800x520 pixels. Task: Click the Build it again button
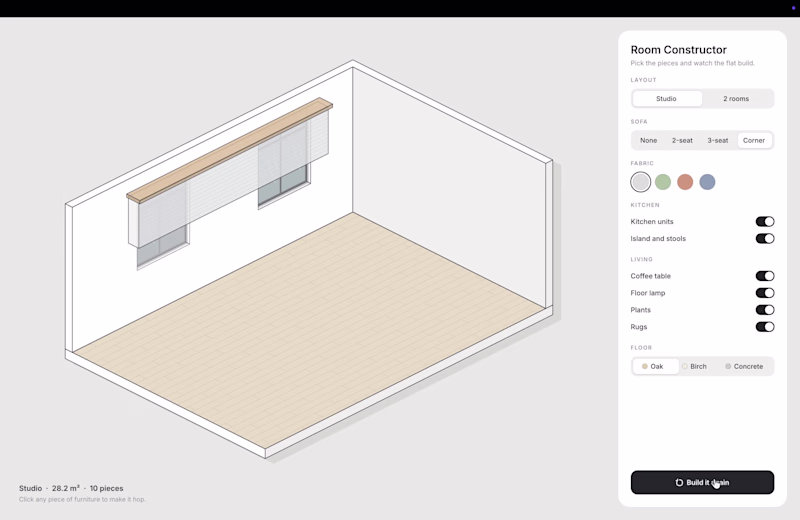click(x=702, y=482)
